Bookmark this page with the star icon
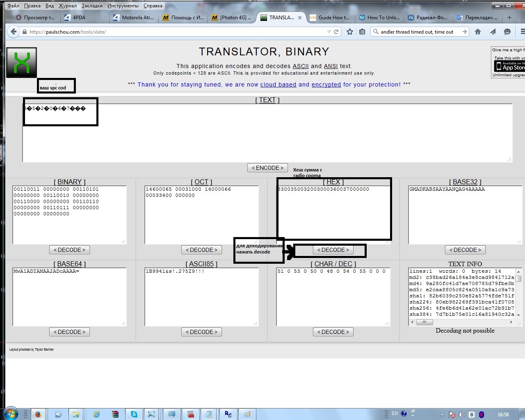The width and height of the screenshot is (525, 420). [x=350, y=32]
